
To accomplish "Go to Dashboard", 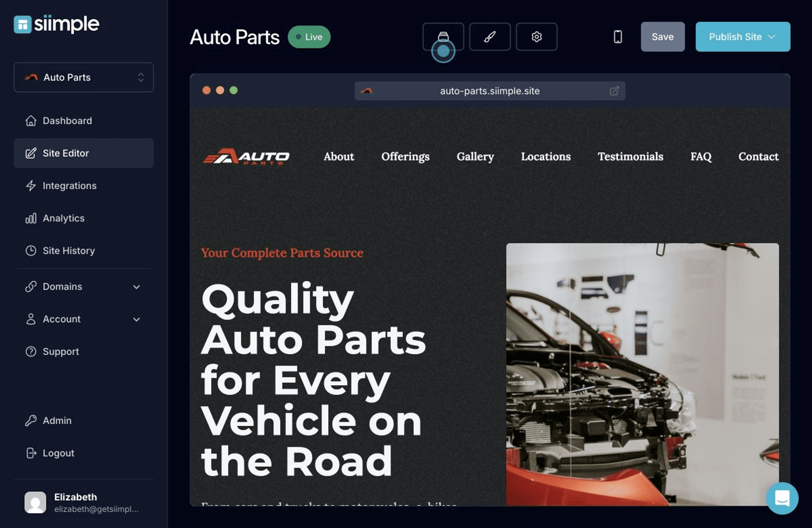I will [x=84, y=120].
